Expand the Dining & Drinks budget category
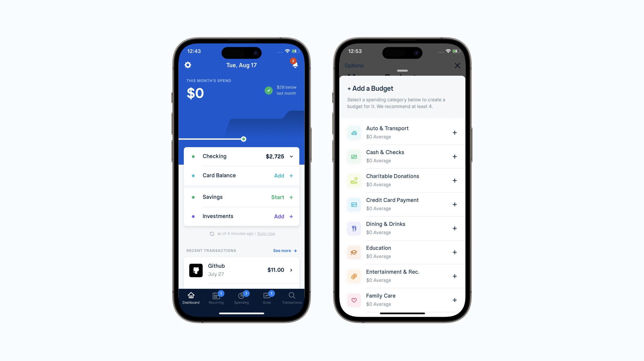The width and height of the screenshot is (644, 361). tap(454, 228)
